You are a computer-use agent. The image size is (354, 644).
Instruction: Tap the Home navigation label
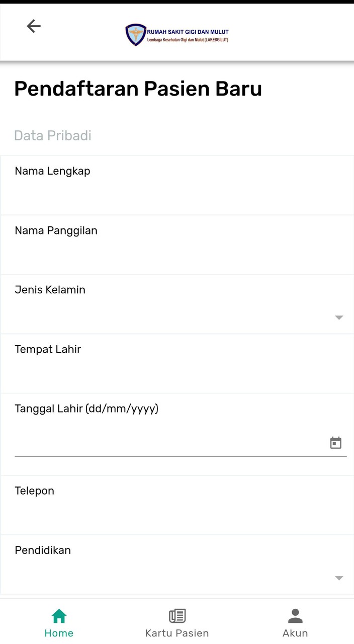click(59, 633)
